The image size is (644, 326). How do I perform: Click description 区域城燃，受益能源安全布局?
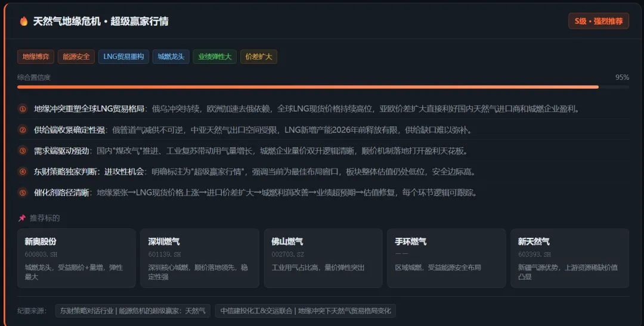tap(438, 267)
